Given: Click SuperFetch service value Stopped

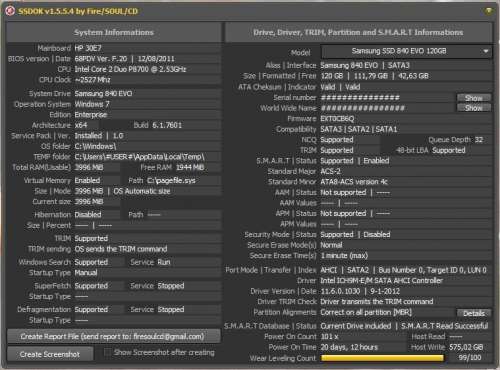Looking at the screenshot, I should pos(171,286).
